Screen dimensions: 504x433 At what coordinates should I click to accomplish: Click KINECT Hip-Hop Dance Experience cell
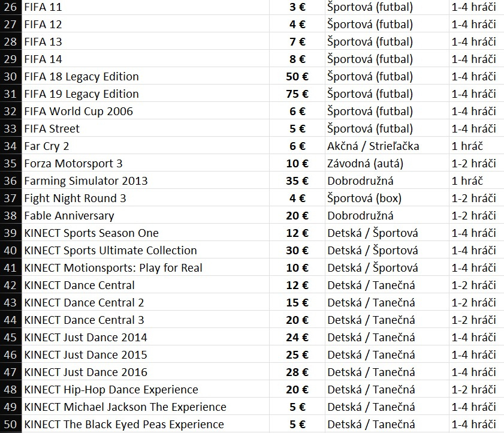click(111, 390)
